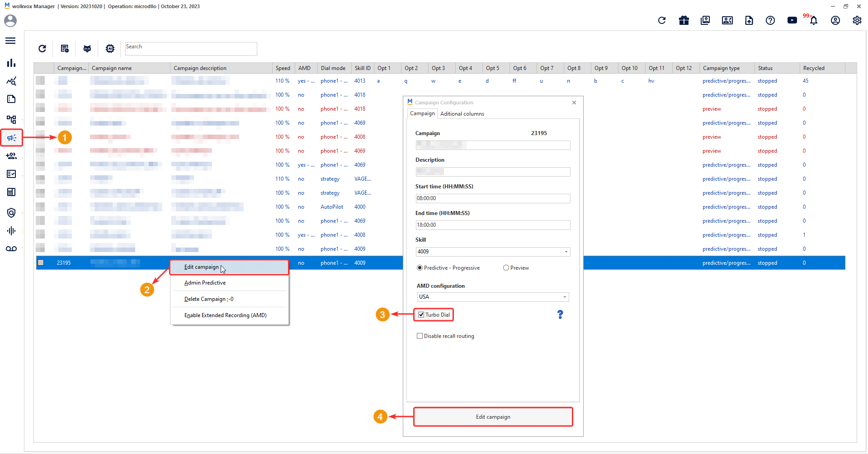Click the Skill ID 4013 cell
Viewport: 868px width, 454px height.
click(360, 81)
